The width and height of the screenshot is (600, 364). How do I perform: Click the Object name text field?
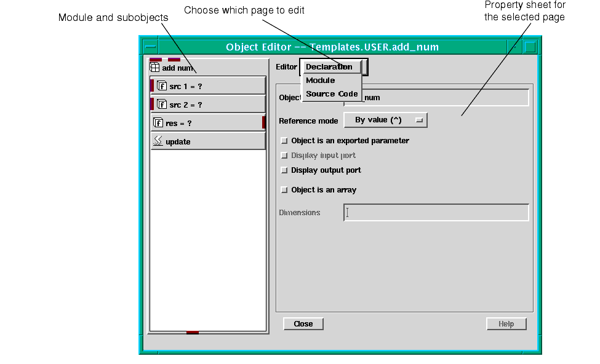click(444, 98)
